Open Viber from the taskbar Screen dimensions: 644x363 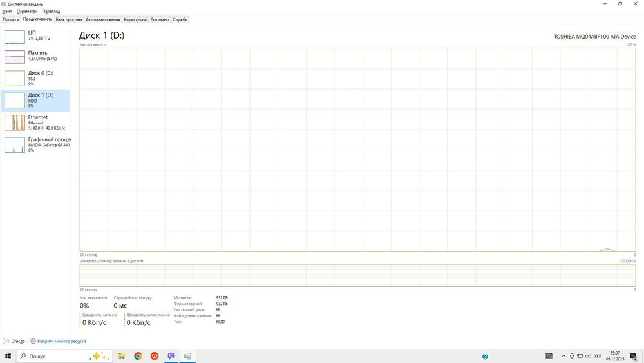pyautogui.click(x=171, y=356)
